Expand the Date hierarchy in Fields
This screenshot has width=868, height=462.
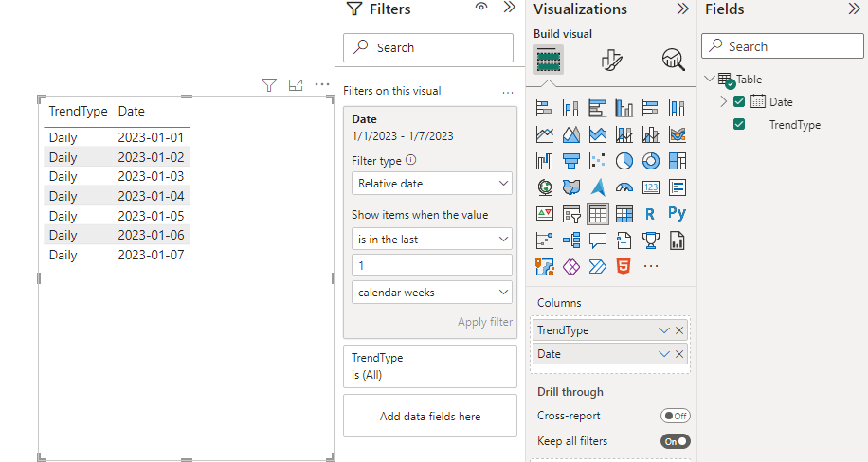(x=724, y=101)
